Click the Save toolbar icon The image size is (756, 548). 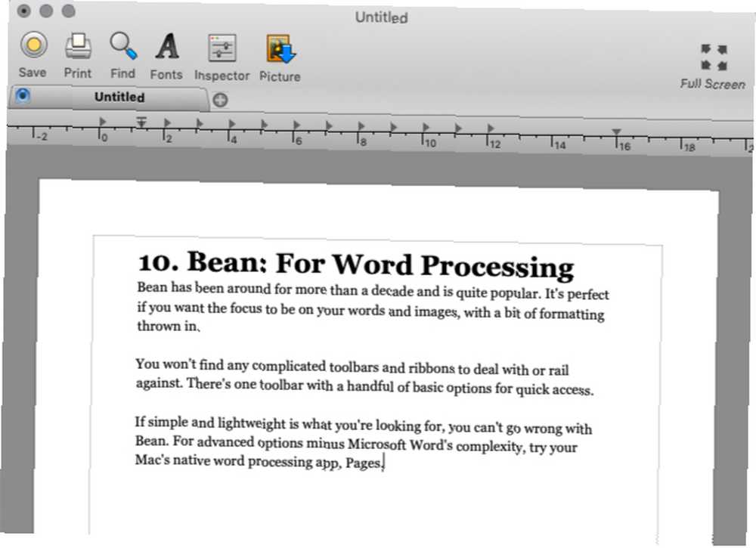(x=33, y=45)
